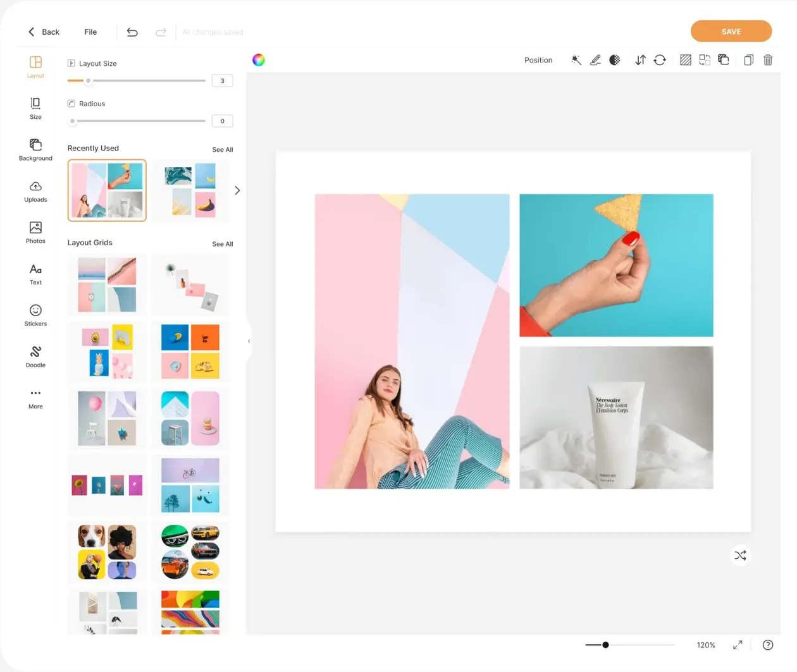
Task: Select the Background panel in the sidebar
Action: coord(35,150)
